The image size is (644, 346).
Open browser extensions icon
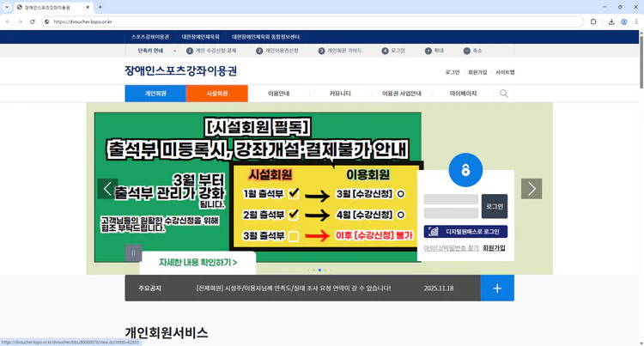click(x=593, y=21)
